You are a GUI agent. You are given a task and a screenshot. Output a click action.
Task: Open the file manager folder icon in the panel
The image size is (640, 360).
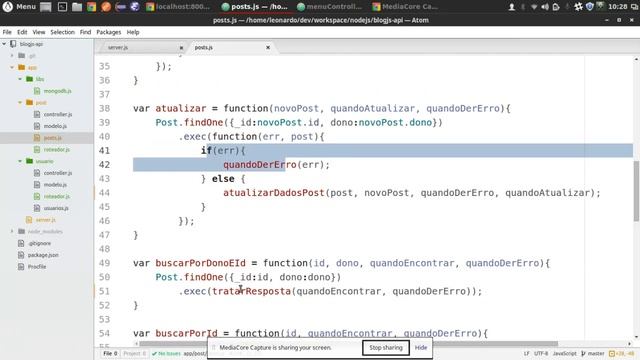tap(77, 7)
